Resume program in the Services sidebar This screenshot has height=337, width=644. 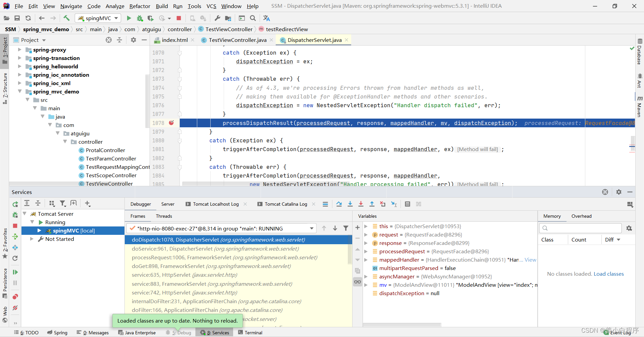tap(15, 272)
